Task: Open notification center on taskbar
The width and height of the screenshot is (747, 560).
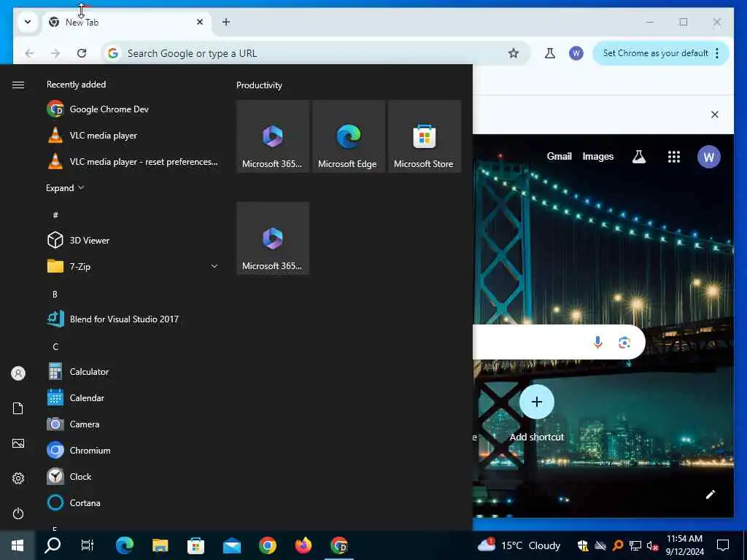Action: coord(723,545)
